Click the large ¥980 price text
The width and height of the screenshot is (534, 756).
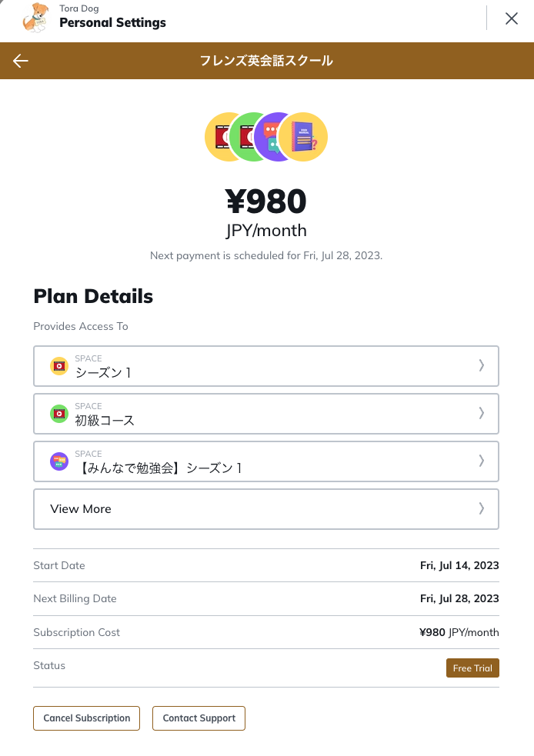coord(266,201)
